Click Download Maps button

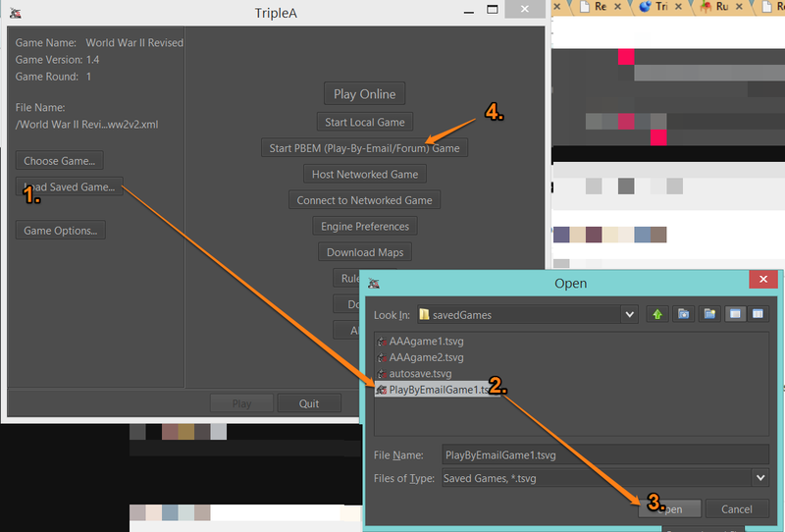[365, 252]
